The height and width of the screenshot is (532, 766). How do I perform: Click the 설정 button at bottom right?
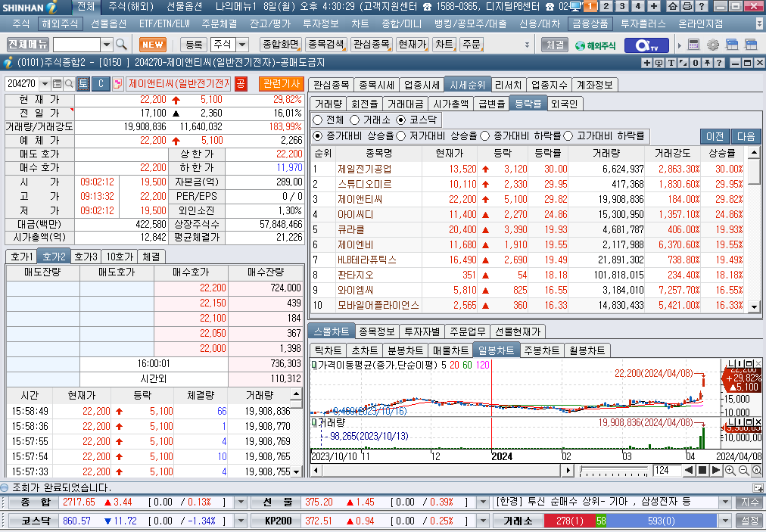pos(750,521)
